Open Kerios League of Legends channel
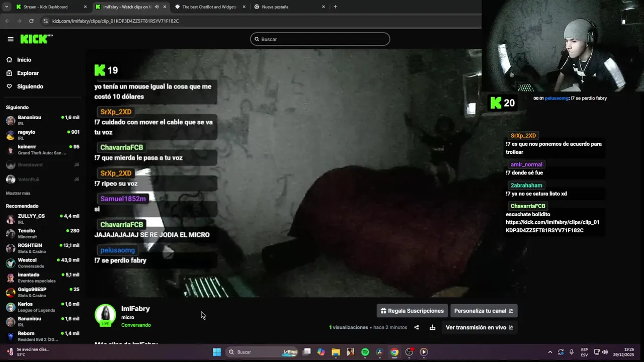644x362 pixels. click(x=43, y=307)
